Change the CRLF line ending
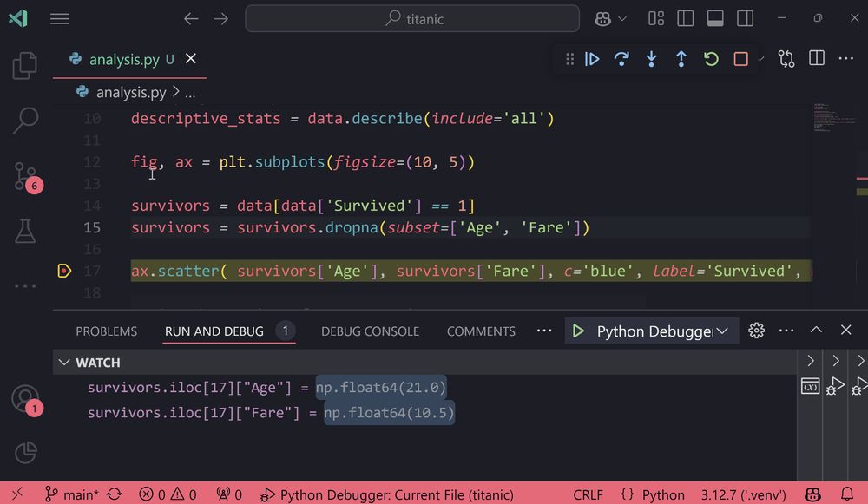 pos(588,494)
